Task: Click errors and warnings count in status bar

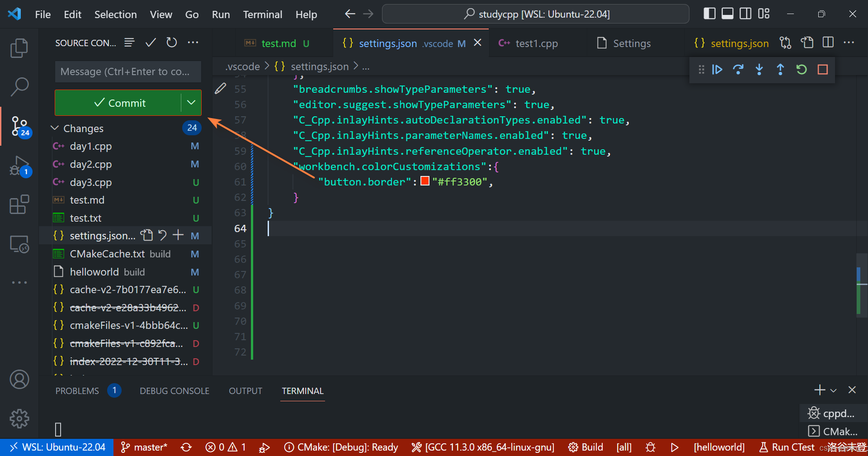Action: pos(226,447)
